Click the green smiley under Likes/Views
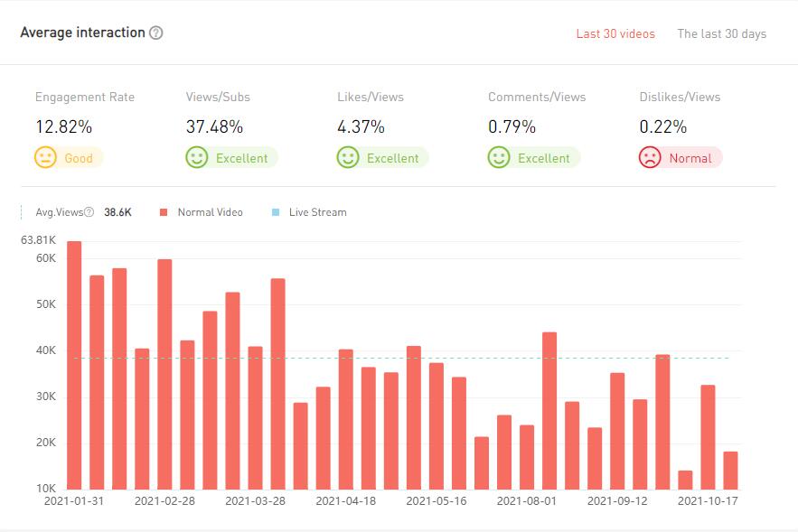 pos(347,158)
